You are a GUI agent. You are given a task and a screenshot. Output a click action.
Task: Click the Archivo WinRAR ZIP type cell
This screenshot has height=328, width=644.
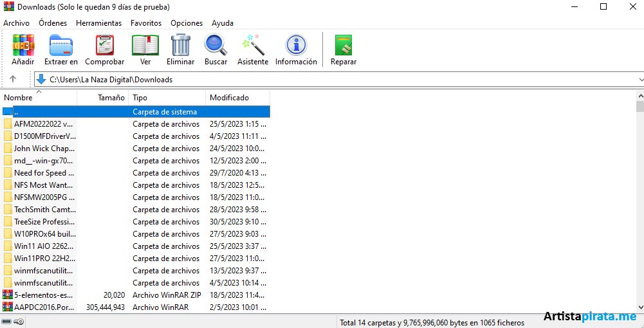pyautogui.click(x=167, y=295)
